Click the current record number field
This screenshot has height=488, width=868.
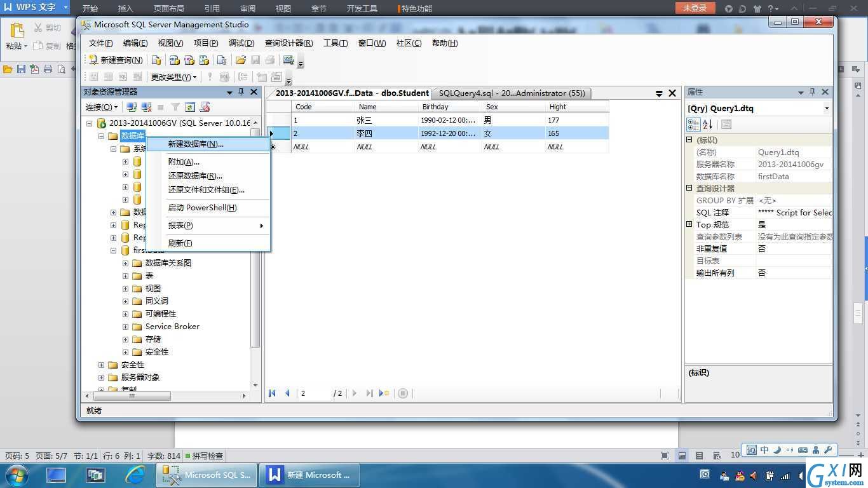pos(314,393)
